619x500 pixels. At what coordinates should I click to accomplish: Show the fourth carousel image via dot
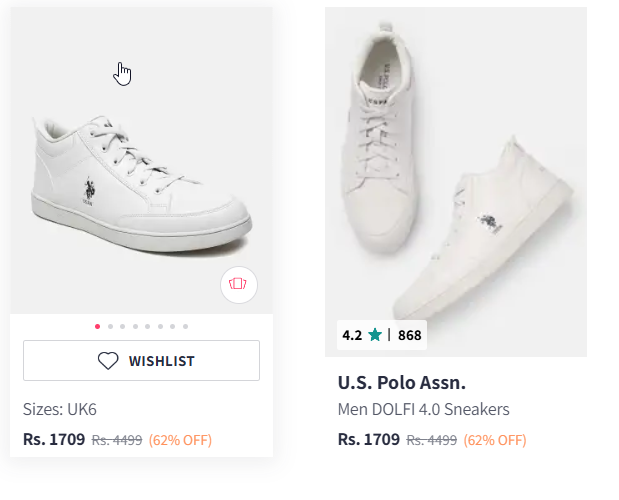click(135, 326)
